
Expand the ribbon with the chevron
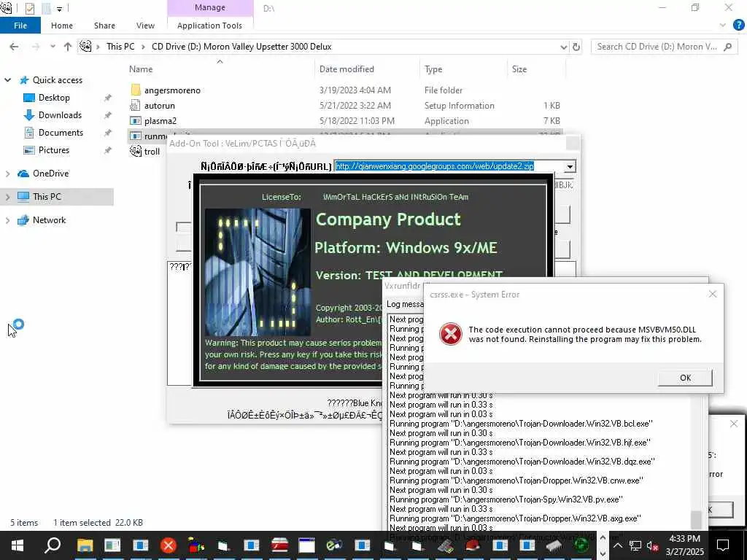click(723, 26)
